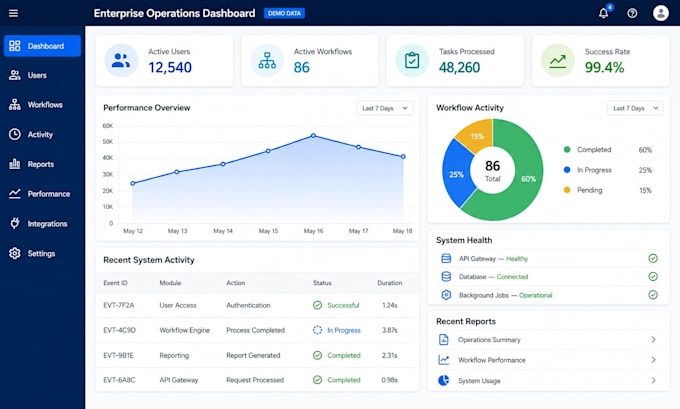Click the May 16 peak data point
The width and height of the screenshot is (680, 409).
click(313, 136)
